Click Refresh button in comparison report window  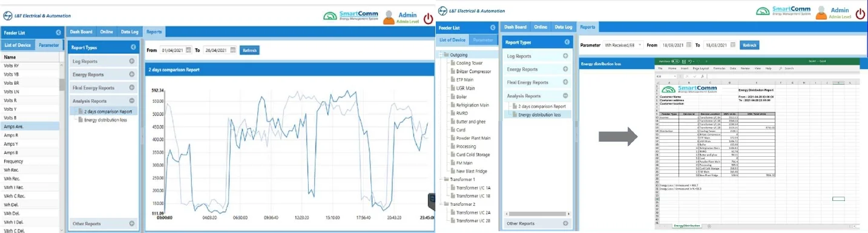pos(249,50)
